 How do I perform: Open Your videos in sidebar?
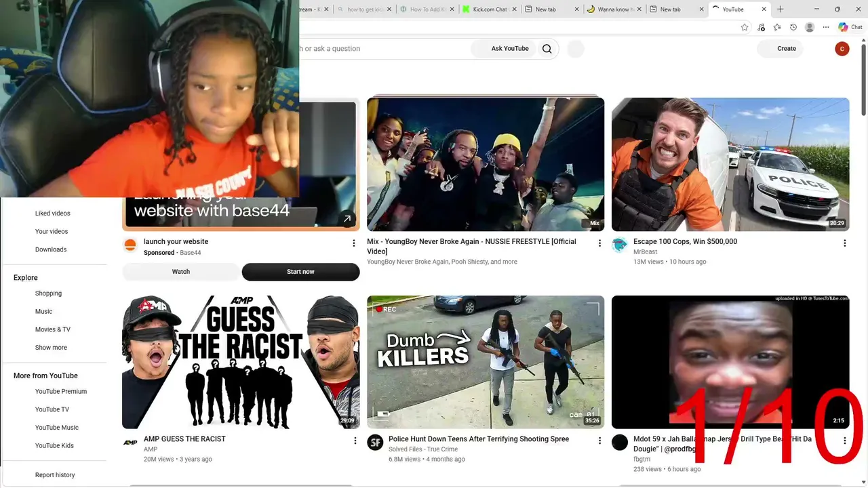[52, 232]
